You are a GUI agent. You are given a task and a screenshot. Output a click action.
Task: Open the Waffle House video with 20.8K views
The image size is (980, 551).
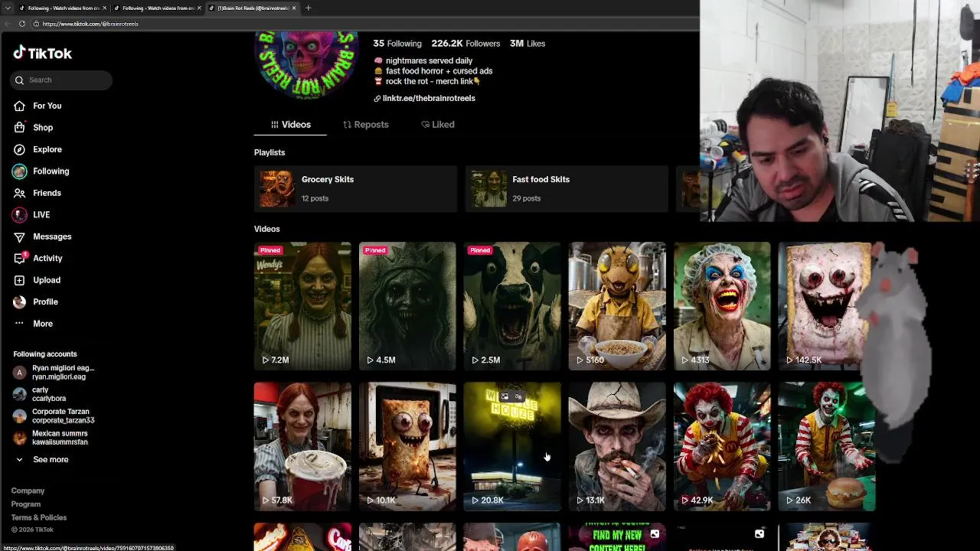pyautogui.click(x=512, y=446)
